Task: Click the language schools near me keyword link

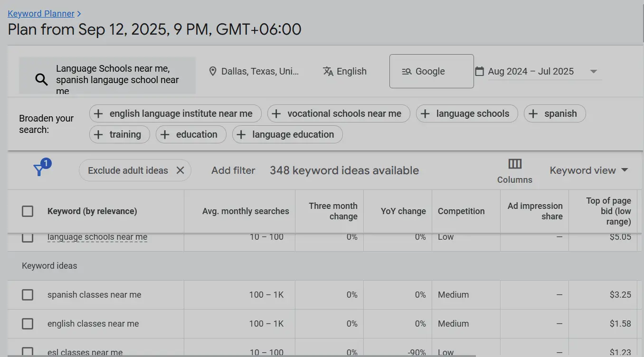Action: point(97,236)
